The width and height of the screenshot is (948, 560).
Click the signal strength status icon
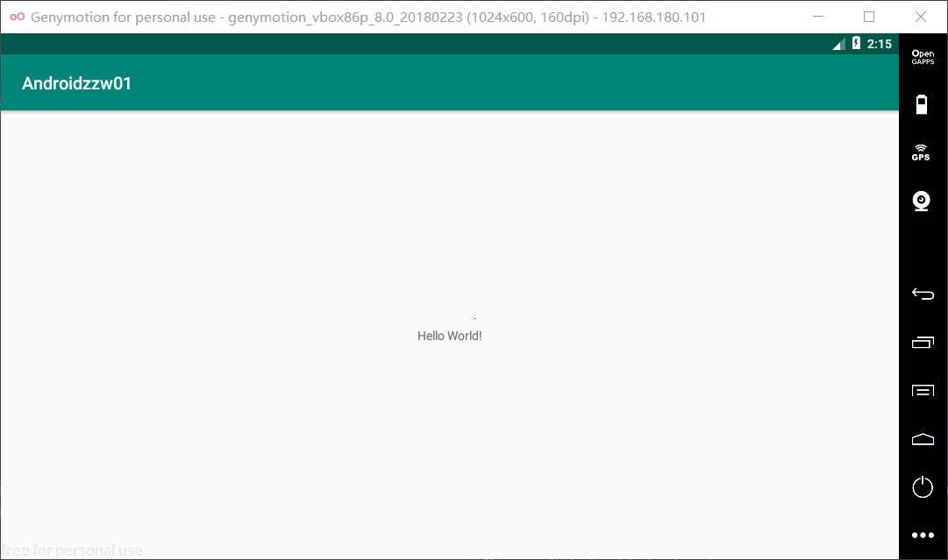(838, 44)
